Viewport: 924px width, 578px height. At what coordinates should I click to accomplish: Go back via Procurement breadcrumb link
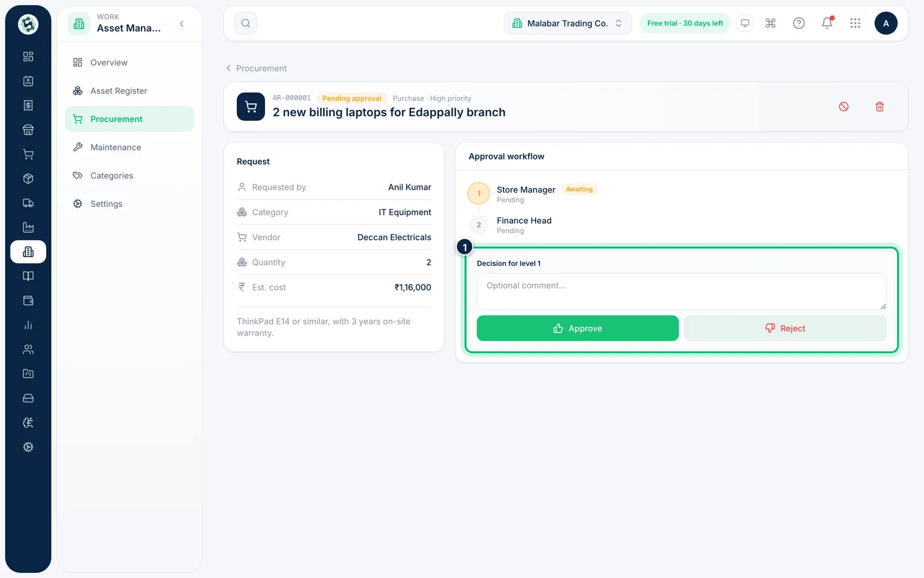256,68
